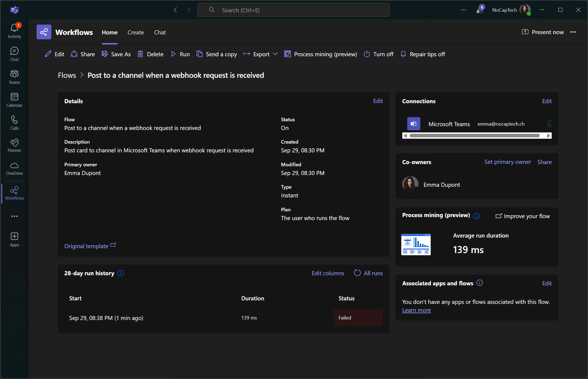Expand the Export dropdown menu
This screenshot has height=379, width=588.
click(x=261, y=54)
